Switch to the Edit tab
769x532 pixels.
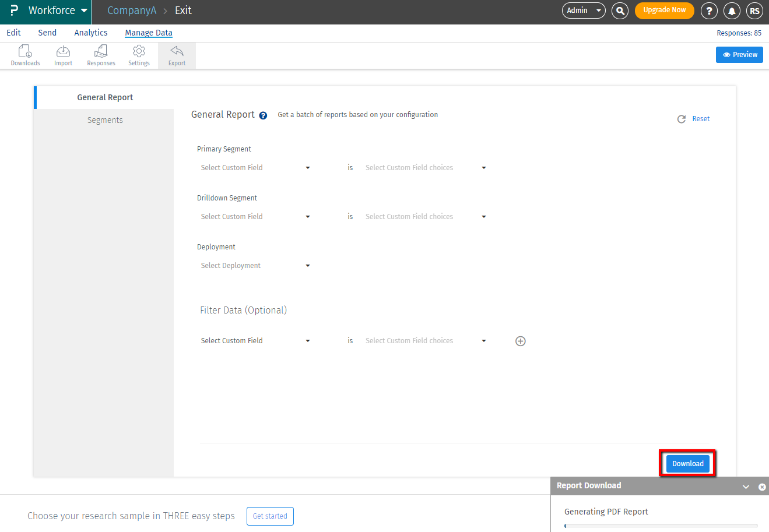[x=14, y=33]
